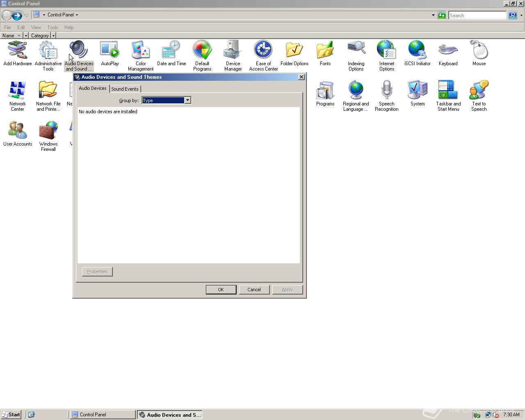Image resolution: width=525 pixels, height=420 pixels.
Task: Open Administrative Tools icon
Action: point(48,56)
